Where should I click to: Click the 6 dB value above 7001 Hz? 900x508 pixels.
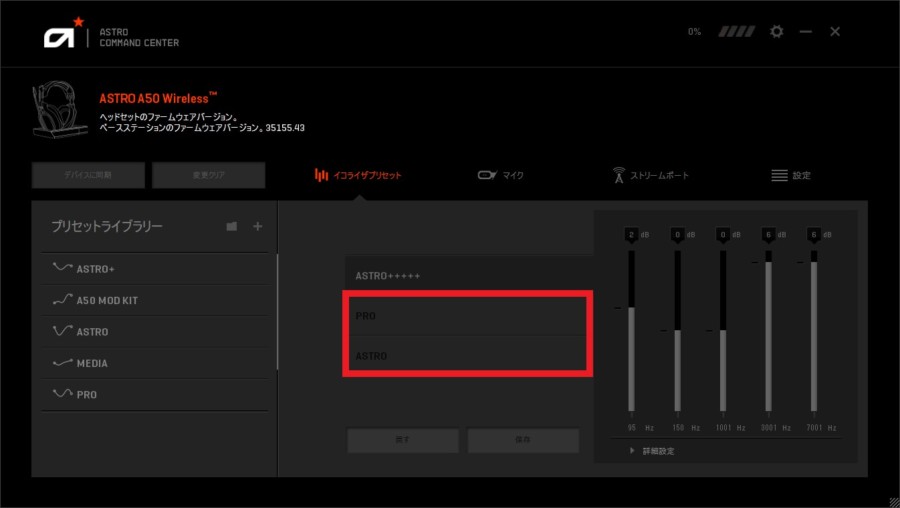(x=814, y=235)
